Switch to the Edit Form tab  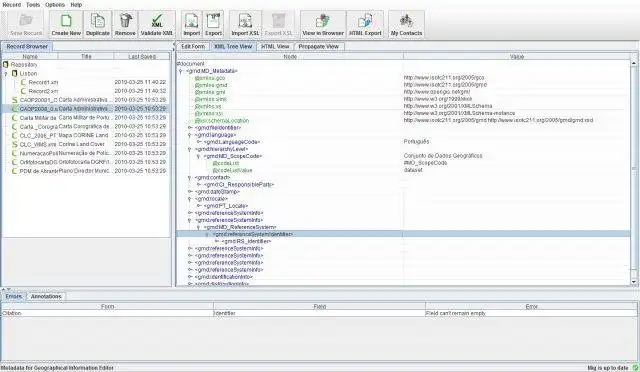pyautogui.click(x=193, y=47)
